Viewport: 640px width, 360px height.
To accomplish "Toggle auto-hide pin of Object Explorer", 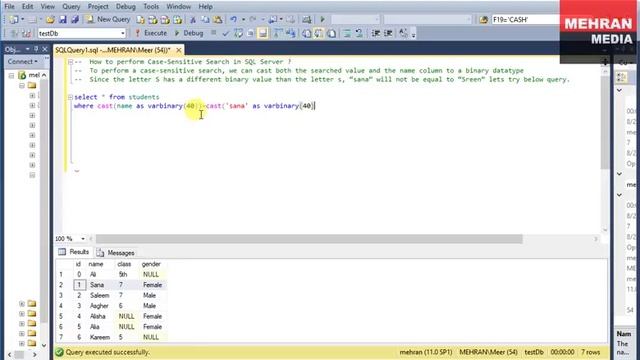I will pos(36,49).
